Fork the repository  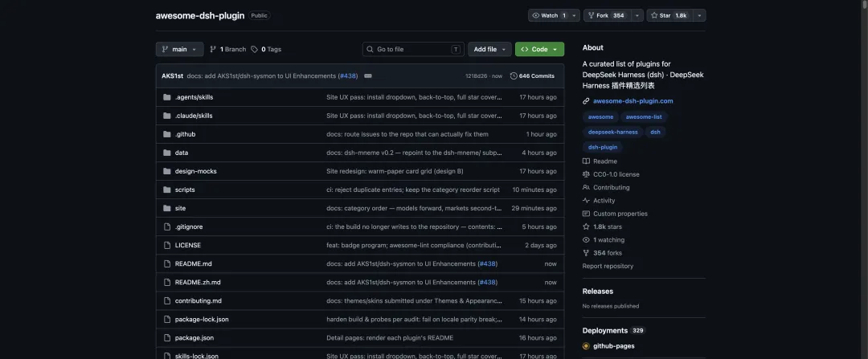pyautogui.click(x=608, y=15)
